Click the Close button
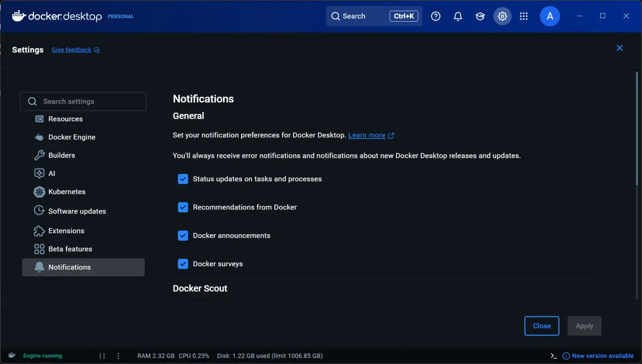 click(x=541, y=326)
